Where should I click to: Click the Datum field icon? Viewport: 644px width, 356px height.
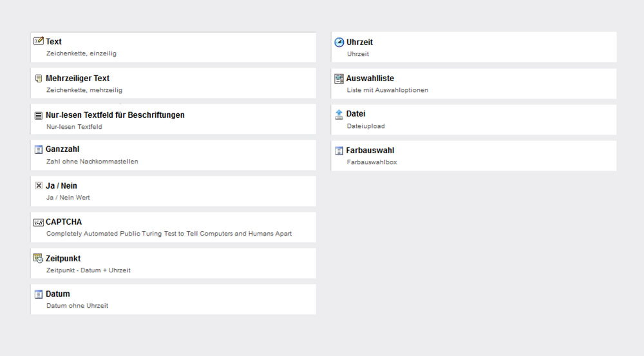tap(38, 294)
